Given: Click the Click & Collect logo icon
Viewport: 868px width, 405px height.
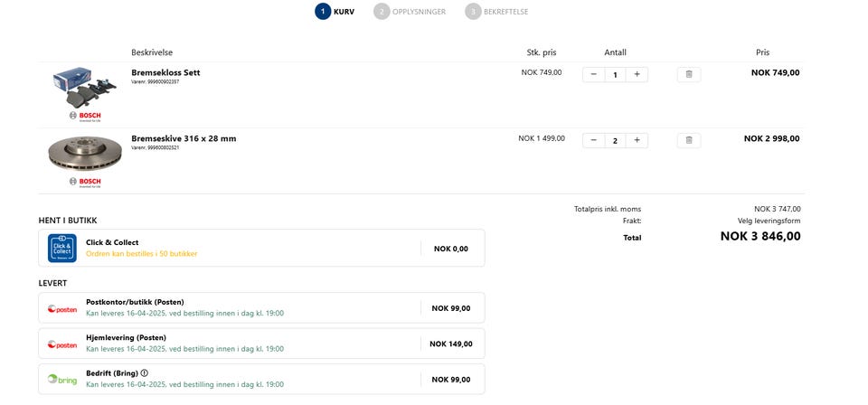Looking at the screenshot, I should click(x=62, y=248).
